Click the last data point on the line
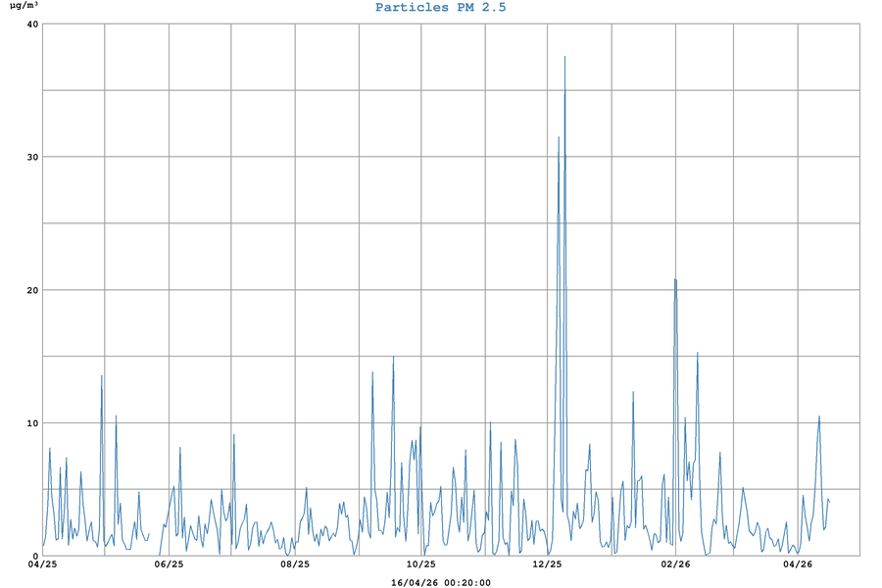Screen dimensions: 882x588 830,503
